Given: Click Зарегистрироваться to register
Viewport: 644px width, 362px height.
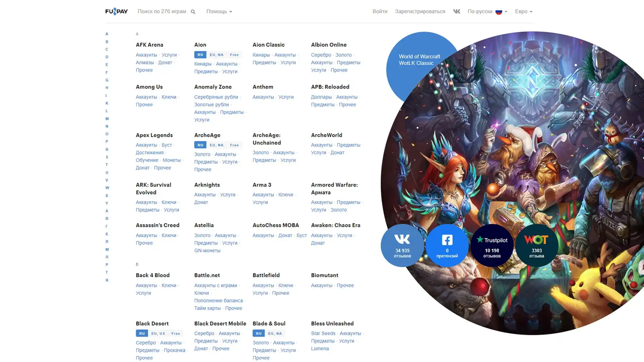Looking at the screenshot, I should tap(420, 11).
